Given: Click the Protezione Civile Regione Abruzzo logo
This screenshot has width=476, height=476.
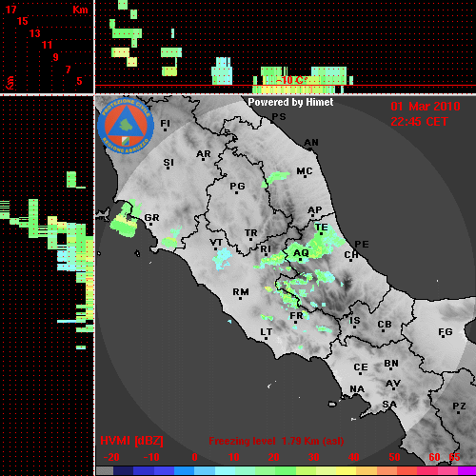Looking at the screenshot, I should (126, 127).
